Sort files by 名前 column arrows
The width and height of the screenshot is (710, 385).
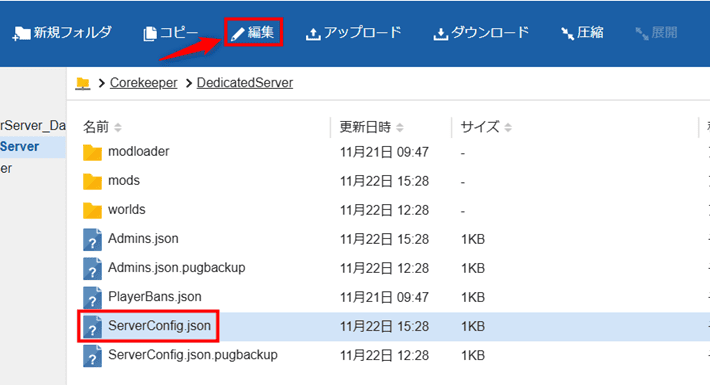click(118, 128)
